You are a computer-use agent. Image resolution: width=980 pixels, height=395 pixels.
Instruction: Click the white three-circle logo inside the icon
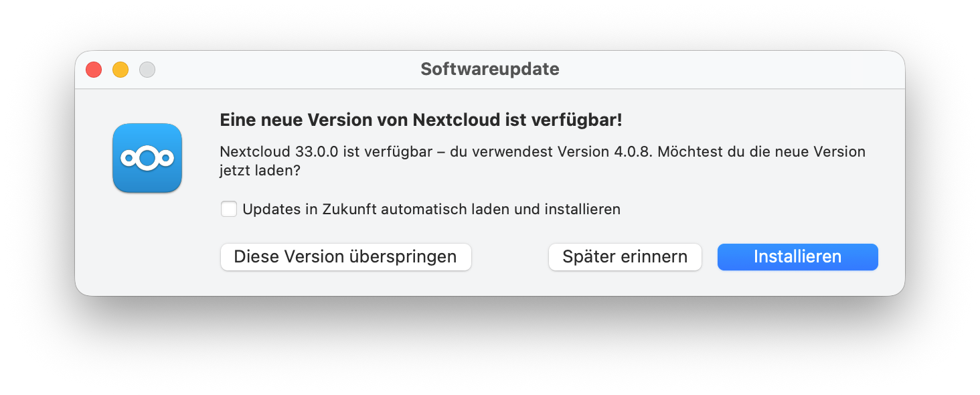tap(147, 158)
